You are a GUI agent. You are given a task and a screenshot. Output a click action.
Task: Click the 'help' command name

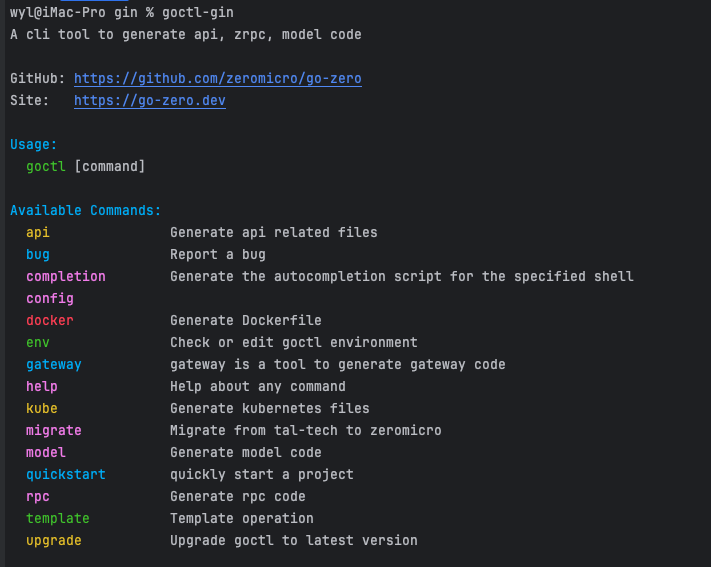pyautogui.click(x=42, y=386)
